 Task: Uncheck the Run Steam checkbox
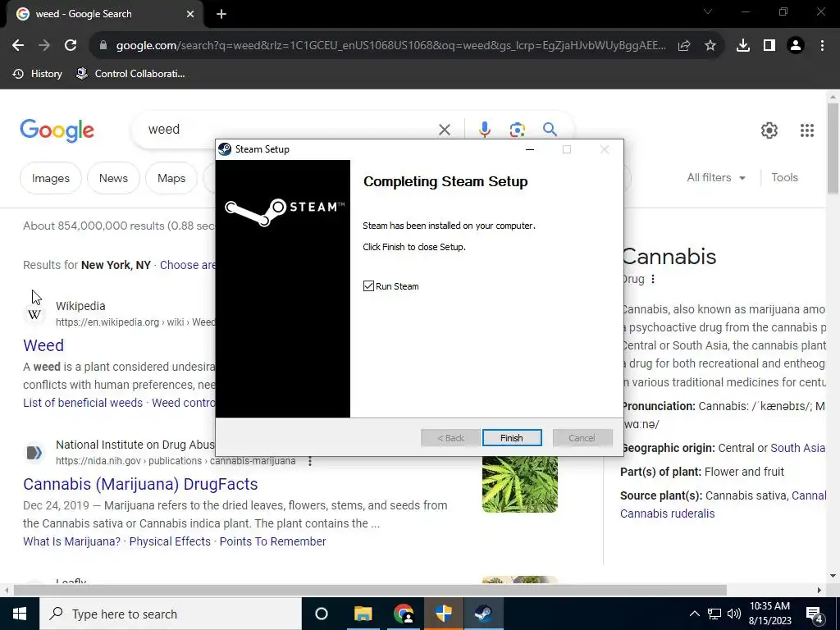coord(368,286)
